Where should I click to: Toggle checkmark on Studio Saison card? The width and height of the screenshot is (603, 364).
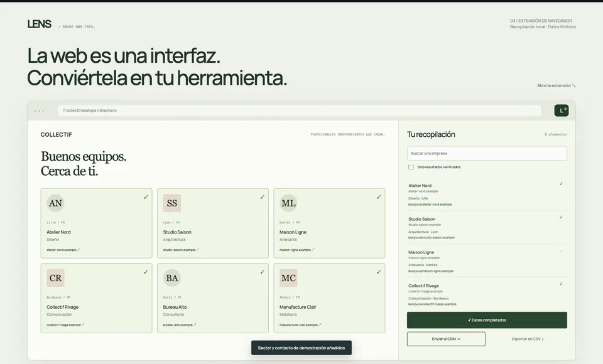(263, 197)
